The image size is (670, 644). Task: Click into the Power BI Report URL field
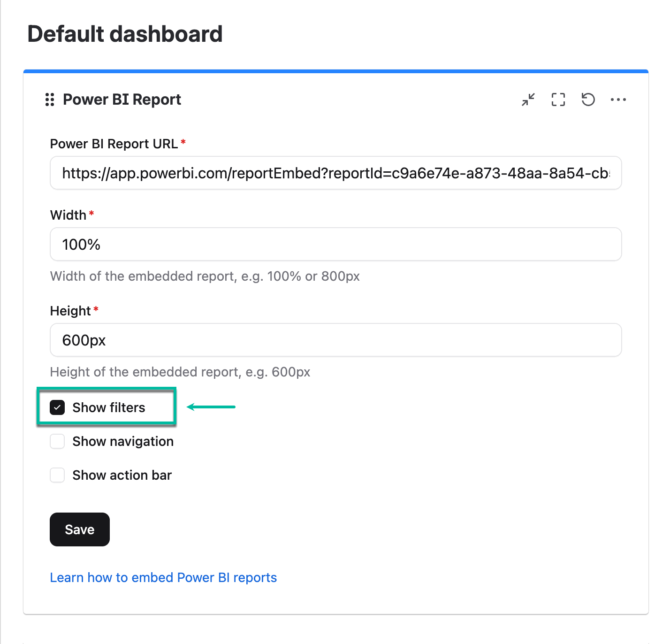point(335,173)
